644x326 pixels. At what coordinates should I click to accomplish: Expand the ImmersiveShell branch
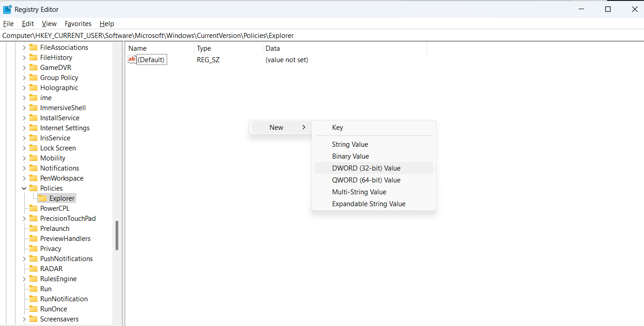pyautogui.click(x=24, y=107)
